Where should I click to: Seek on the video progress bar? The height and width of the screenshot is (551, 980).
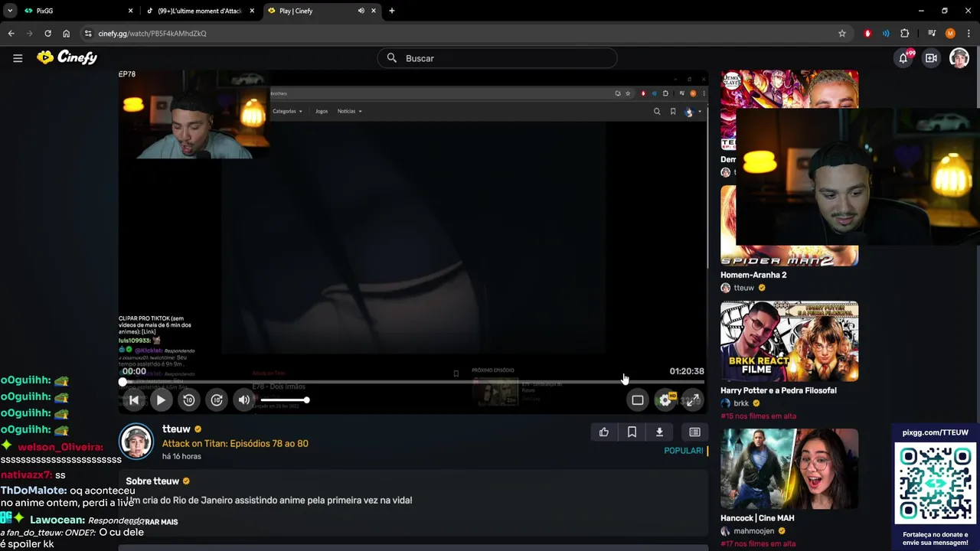[x=413, y=381]
